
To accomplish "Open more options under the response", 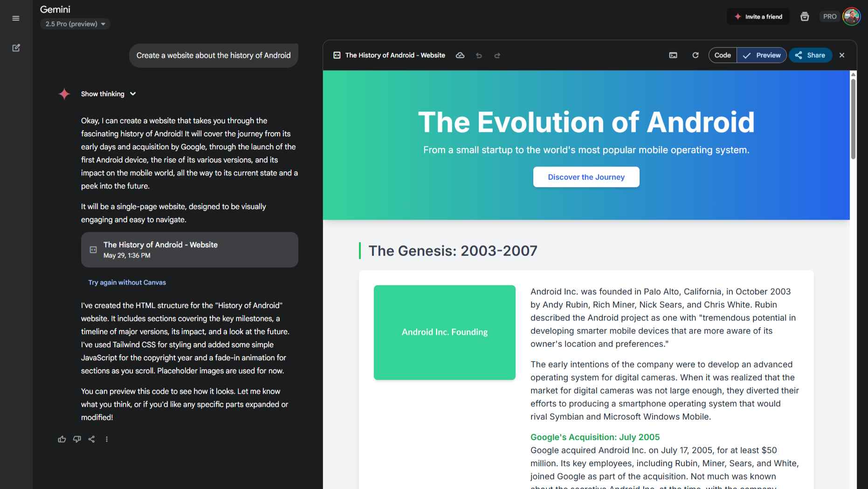I will pos(107,439).
